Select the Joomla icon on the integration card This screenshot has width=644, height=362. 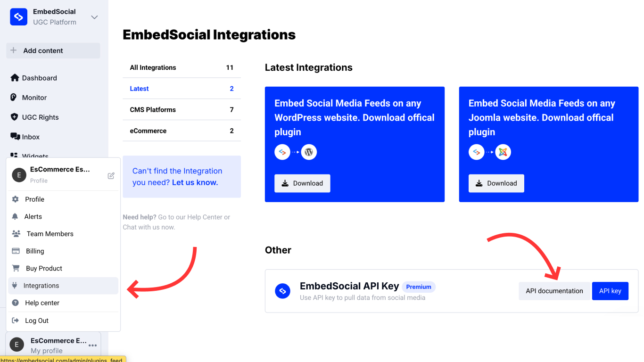pyautogui.click(x=503, y=152)
